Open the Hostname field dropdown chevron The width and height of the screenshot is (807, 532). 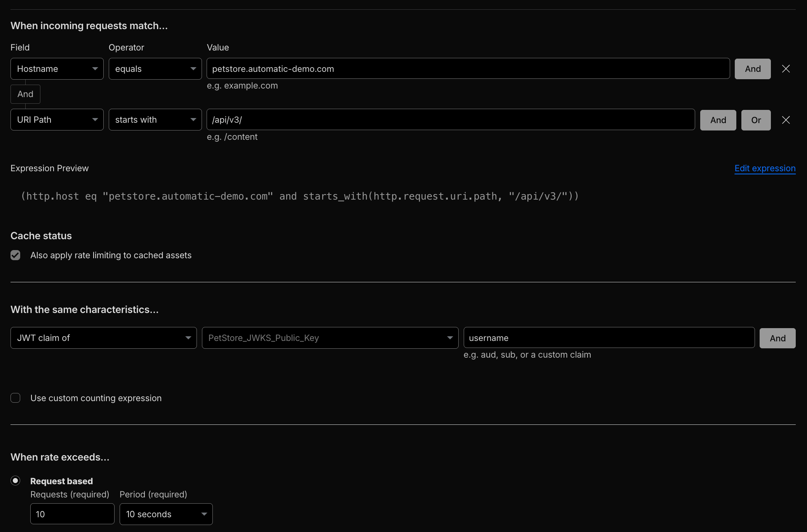95,69
